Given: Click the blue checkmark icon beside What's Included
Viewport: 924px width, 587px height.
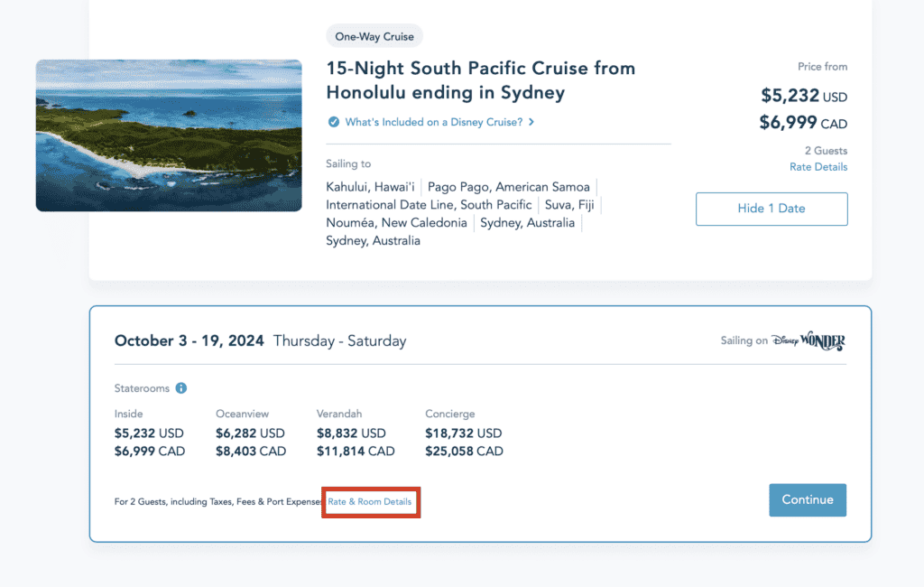Looking at the screenshot, I should 334,122.
